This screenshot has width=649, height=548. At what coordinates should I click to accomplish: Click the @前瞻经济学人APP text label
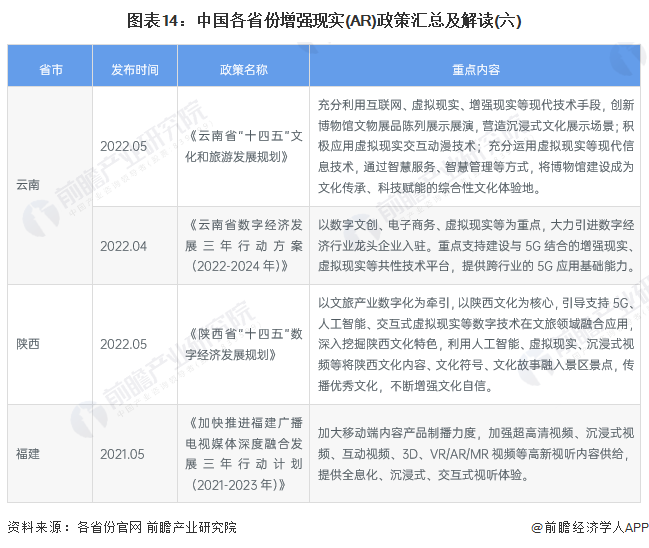(x=591, y=527)
